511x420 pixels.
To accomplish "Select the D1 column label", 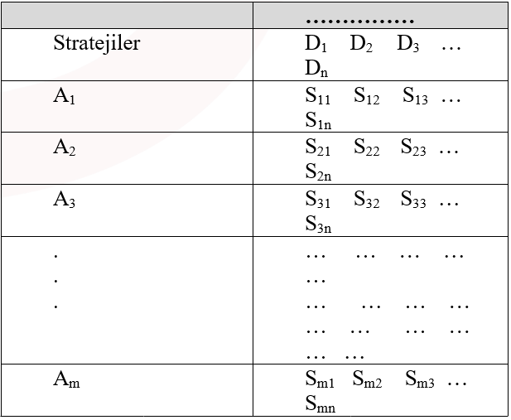I will 317,46.
